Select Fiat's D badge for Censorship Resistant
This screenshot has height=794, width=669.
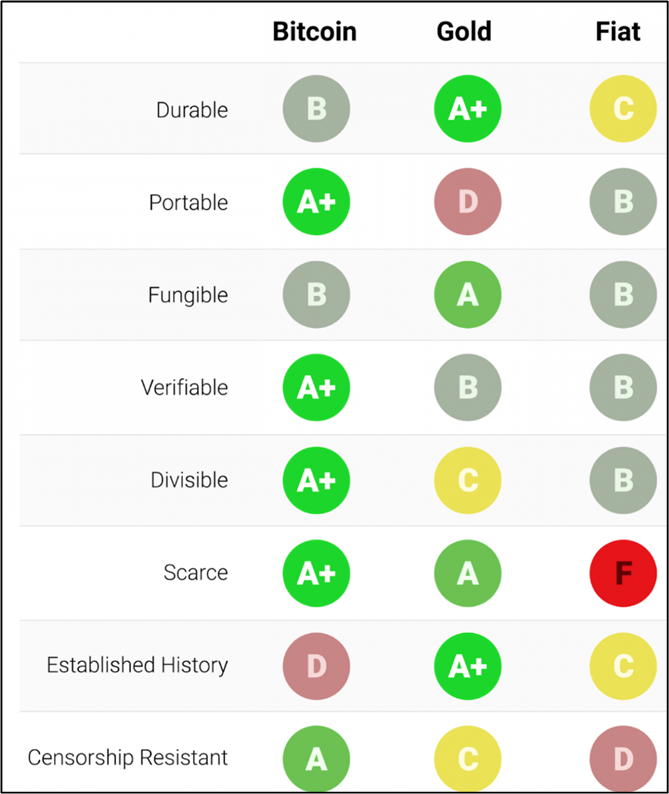[623, 759]
